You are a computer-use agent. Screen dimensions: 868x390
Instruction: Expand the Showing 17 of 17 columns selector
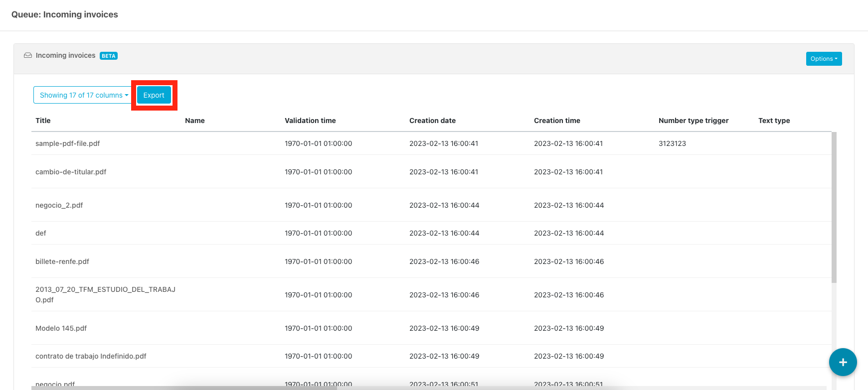pos(83,95)
